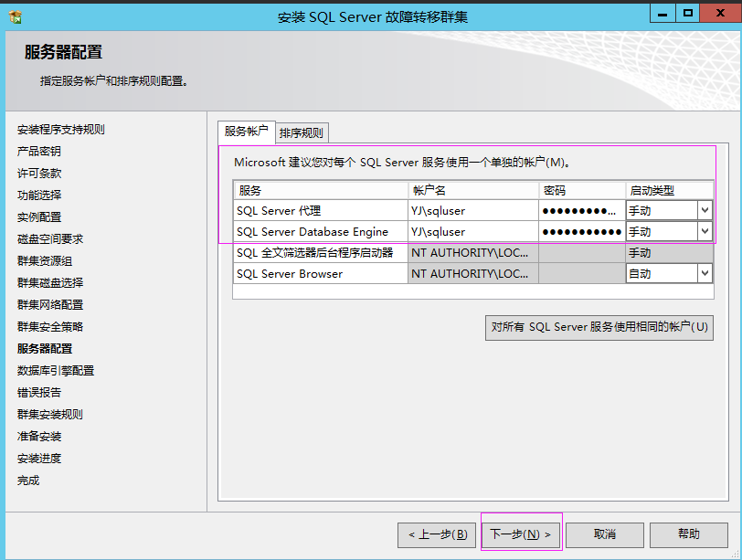Click password field for Database Engine
The height and width of the screenshot is (560, 742).
point(581,232)
